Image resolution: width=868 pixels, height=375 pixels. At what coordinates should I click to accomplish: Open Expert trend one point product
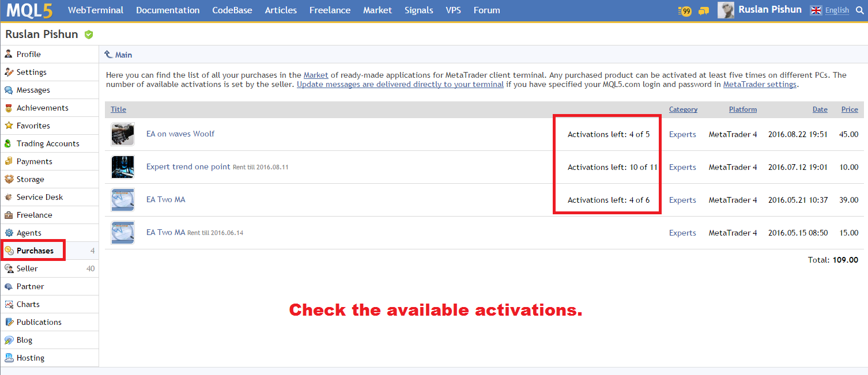[x=188, y=166]
